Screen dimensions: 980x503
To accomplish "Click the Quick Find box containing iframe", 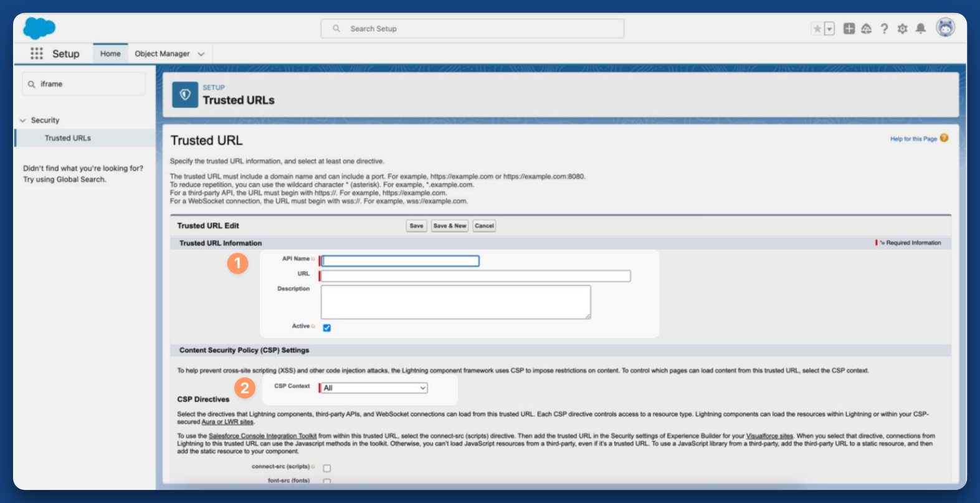I will [x=84, y=84].
